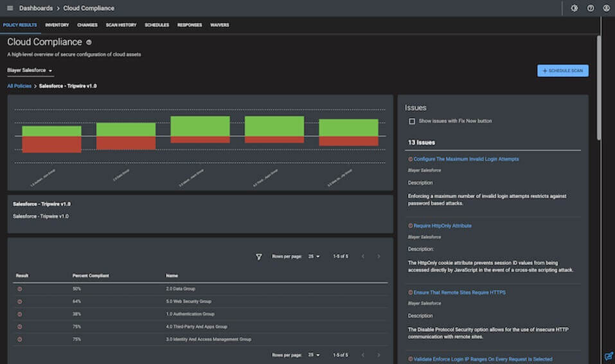This screenshot has width=615, height=364.
Task: Toggle the dark/light theme icon
Action: click(574, 8)
